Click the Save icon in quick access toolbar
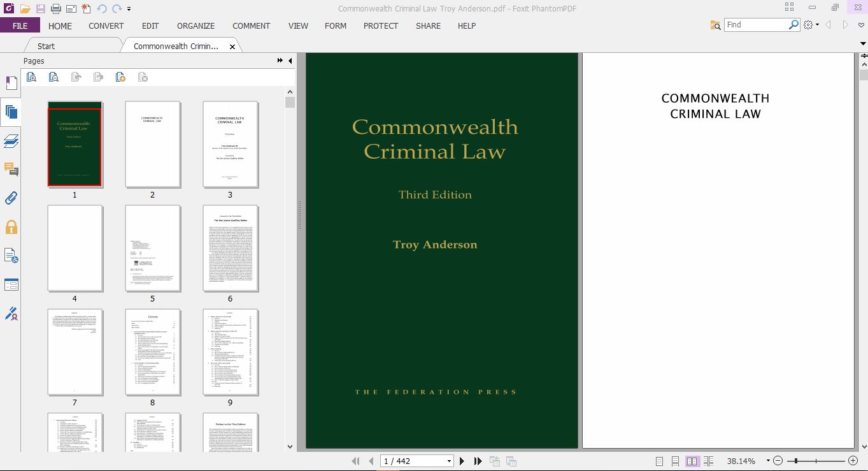Viewport: 868px width, 471px height. pos(40,9)
